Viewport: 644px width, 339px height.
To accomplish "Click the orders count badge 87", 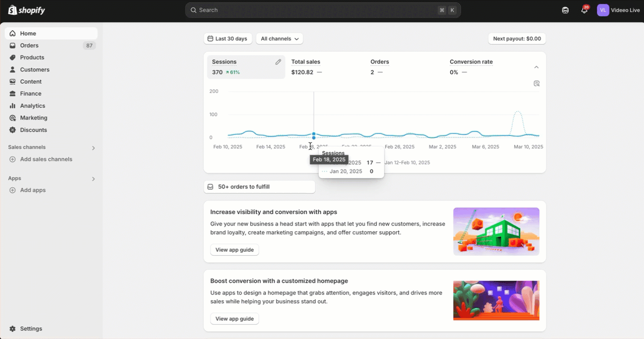I will pyautogui.click(x=89, y=45).
